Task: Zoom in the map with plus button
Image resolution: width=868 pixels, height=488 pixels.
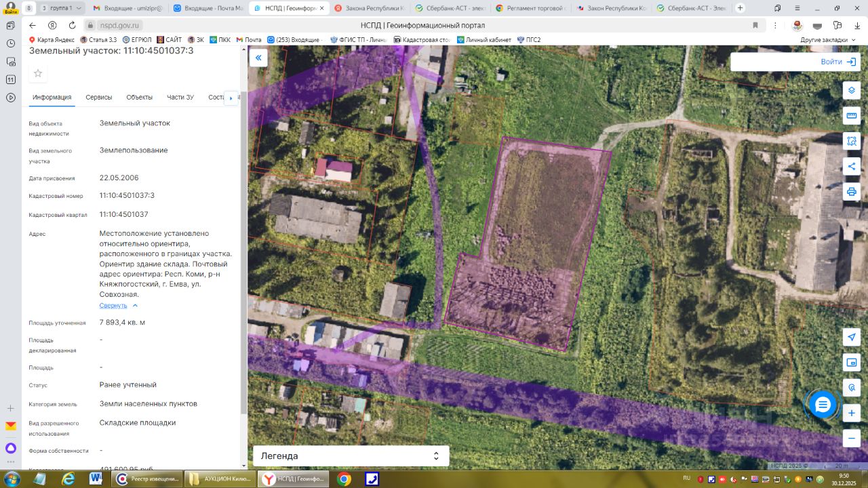Action: (852, 413)
